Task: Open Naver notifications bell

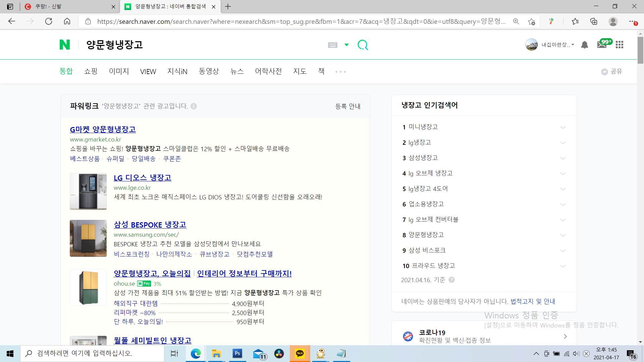Action: tap(585, 45)
